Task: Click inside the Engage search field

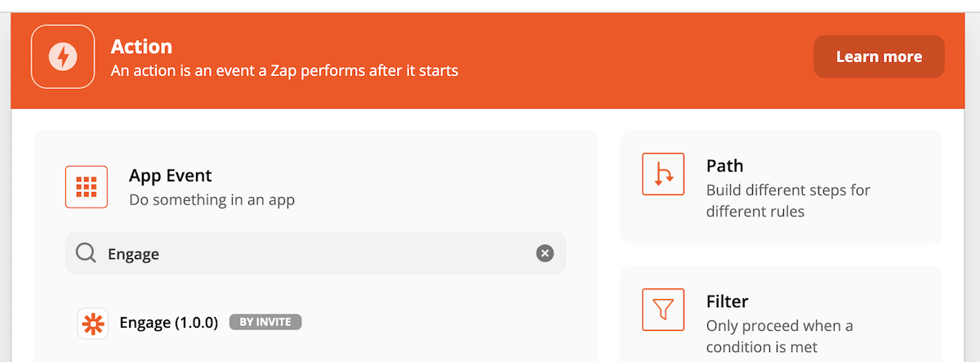Action: [x=315, y=253]
